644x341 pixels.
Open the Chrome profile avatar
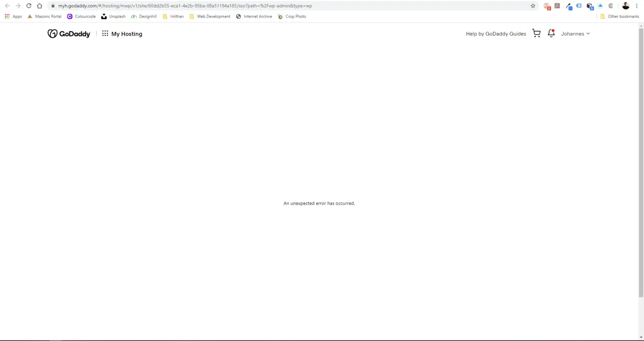(626, 6)
